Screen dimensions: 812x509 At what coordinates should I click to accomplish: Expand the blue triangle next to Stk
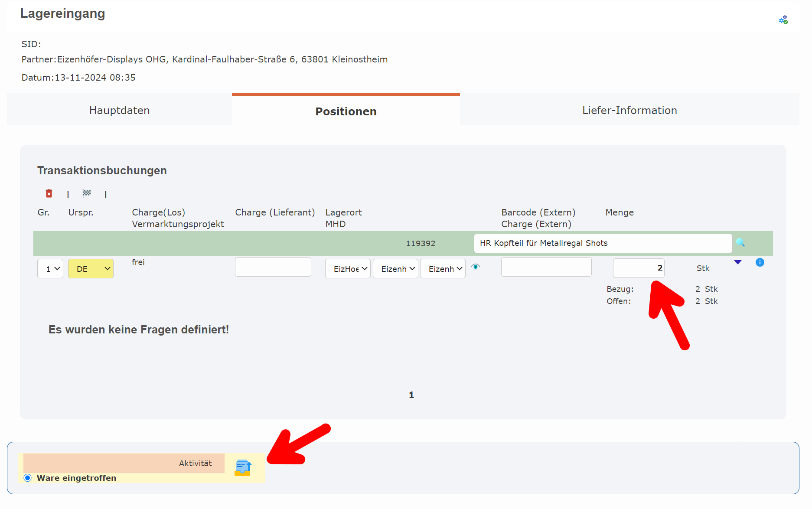click(738, 262)
